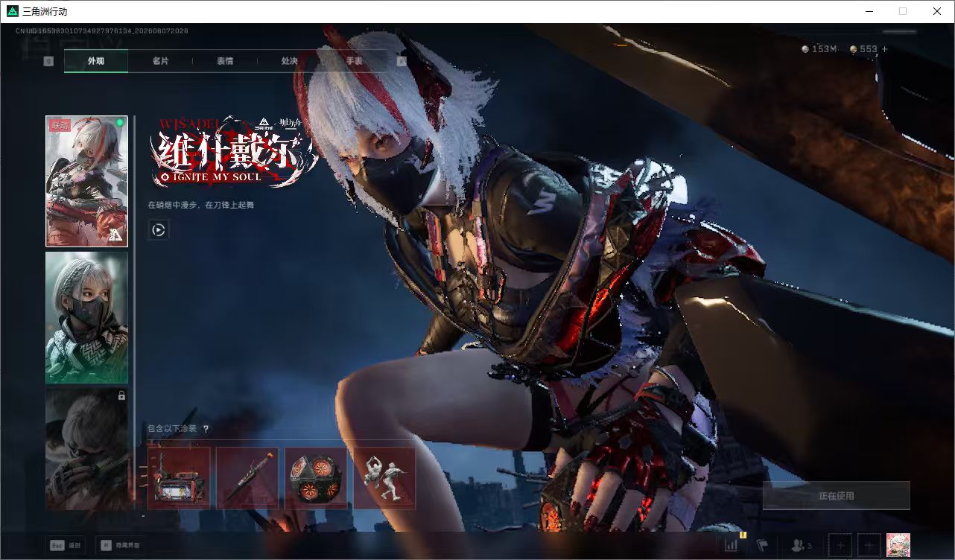Switch to the 外观 tab
The image size is (955, 560).
pyautogui.click(x=96, y=61)
